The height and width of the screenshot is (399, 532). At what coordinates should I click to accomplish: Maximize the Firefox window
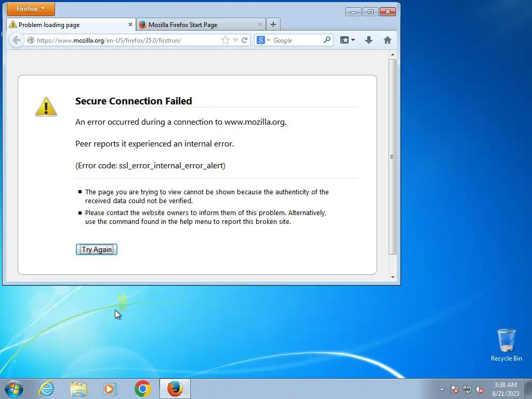click(370, 12)
